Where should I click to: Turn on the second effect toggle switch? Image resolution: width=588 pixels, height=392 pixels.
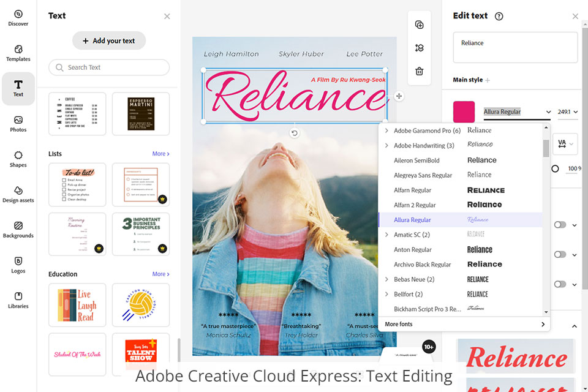pyautogui.click(x=560, y=254)
